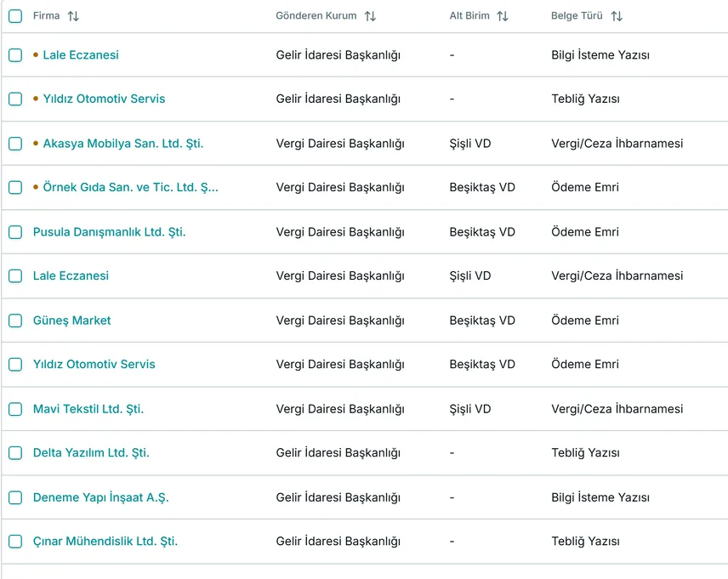The image size is (728, 579).
Task: Click "Ödeme Emri" in the Pusula Danışmanlık row
Action: [x=585, y=232]
